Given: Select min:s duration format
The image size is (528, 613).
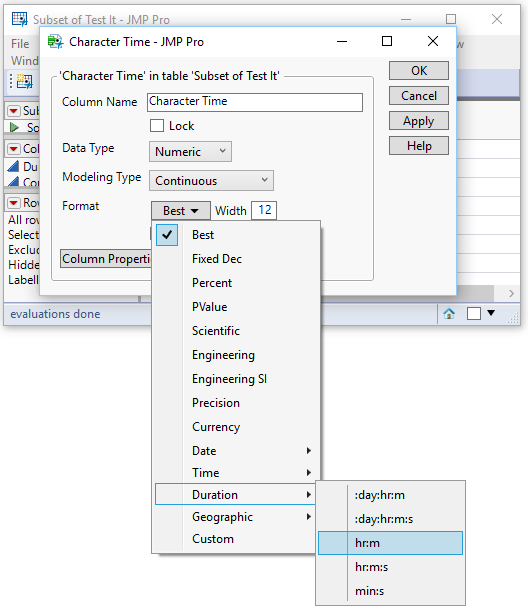Looking at the screenshot, I should (390, 591).
